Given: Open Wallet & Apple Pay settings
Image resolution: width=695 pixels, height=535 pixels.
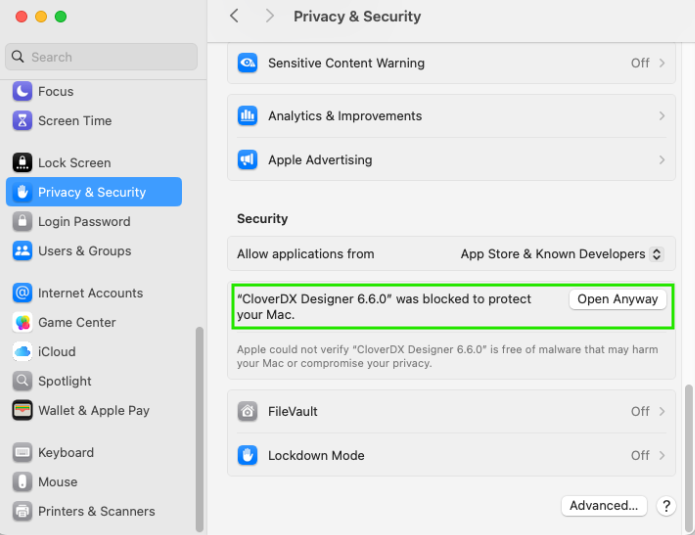Looking at the screenshot, I should tap(94, 410).
